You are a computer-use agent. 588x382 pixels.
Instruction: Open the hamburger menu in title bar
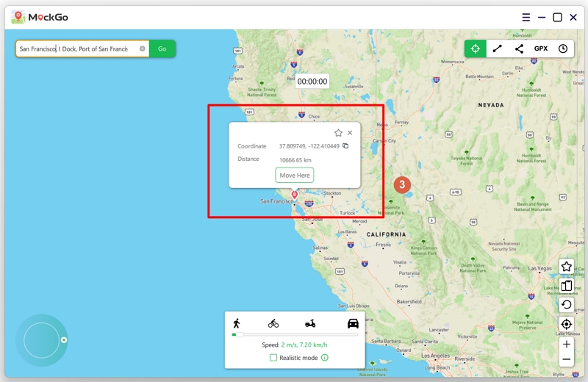pos(526,17)
